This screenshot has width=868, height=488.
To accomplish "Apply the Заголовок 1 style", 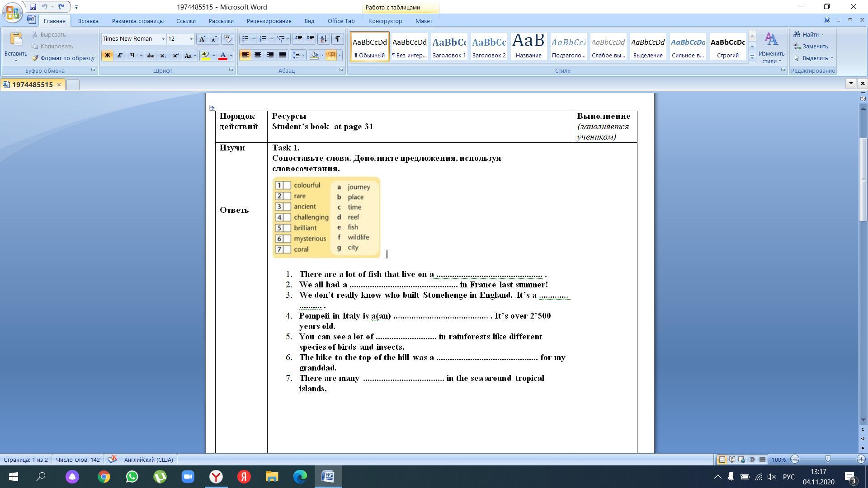I will (x=448, y=46).
